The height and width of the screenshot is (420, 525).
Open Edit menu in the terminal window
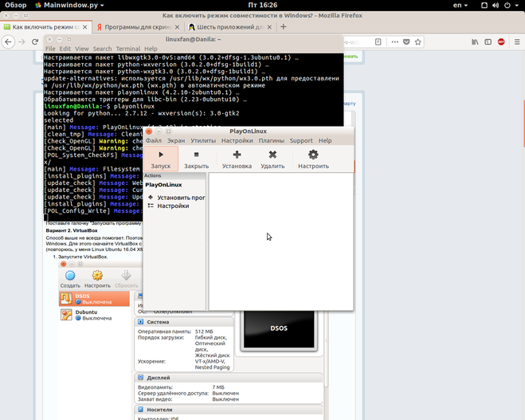tap(65, 49)
